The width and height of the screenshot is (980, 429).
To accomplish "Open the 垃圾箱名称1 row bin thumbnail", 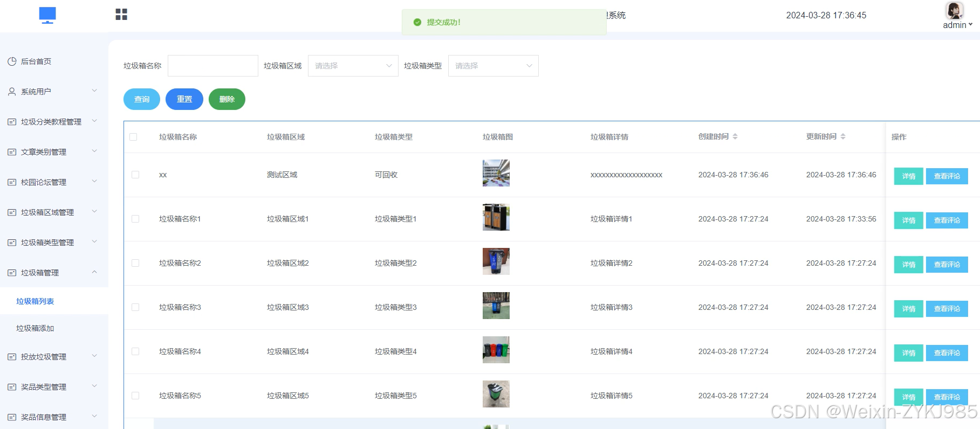I will point(496,217).
